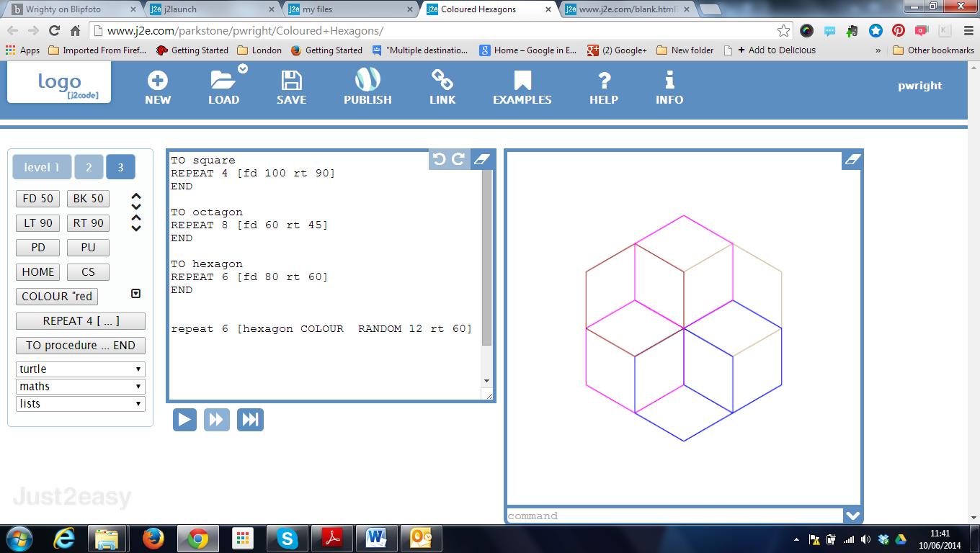Switch to level 1 tab
The width and height of the screenshot is (980, 553).
tap(42, 167)
